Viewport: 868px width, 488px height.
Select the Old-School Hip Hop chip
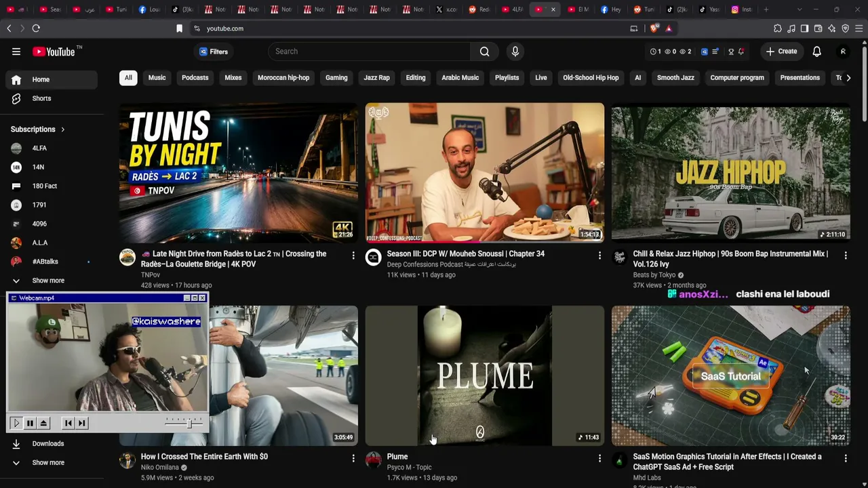(x=591, y=78)
